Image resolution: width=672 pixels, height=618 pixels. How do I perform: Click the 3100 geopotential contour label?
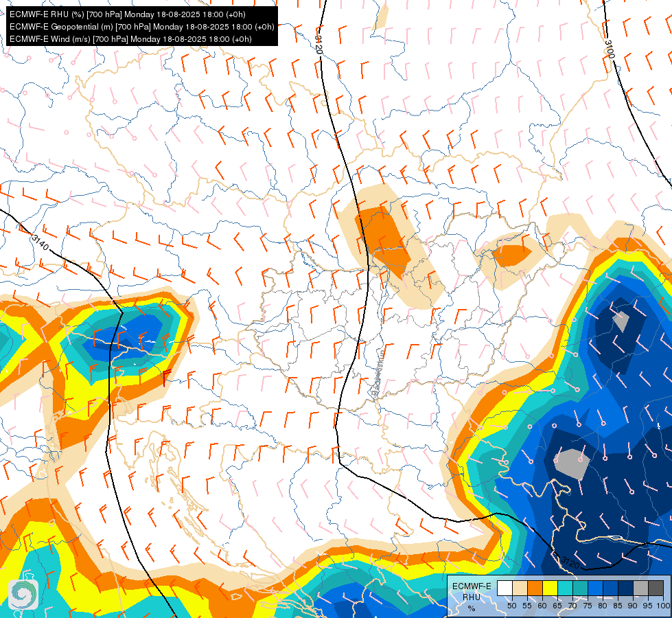click(610, 49)
